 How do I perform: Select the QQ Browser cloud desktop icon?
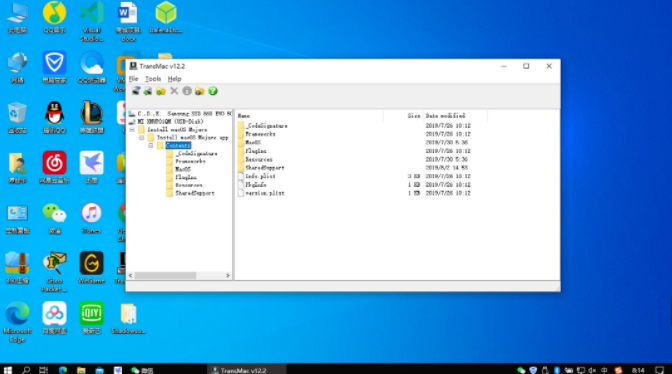pyautogui.click(x=92, y=68)
